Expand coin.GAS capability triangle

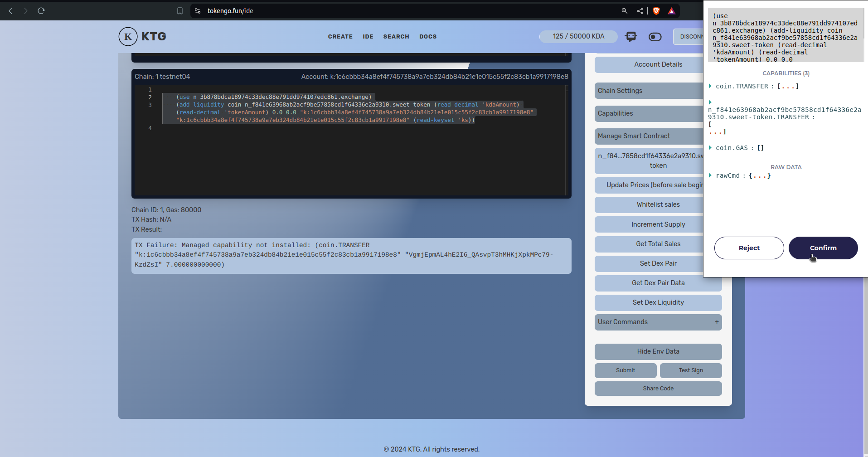tap(710, 148)
